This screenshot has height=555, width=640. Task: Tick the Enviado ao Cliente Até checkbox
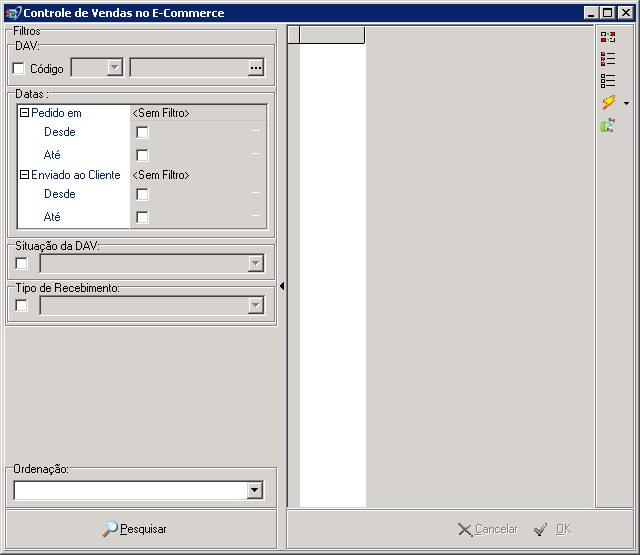pos(142,217)
